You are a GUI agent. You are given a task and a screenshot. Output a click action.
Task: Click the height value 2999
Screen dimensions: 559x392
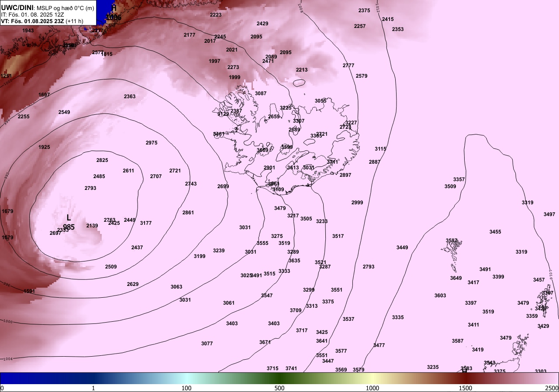(357, 203)
